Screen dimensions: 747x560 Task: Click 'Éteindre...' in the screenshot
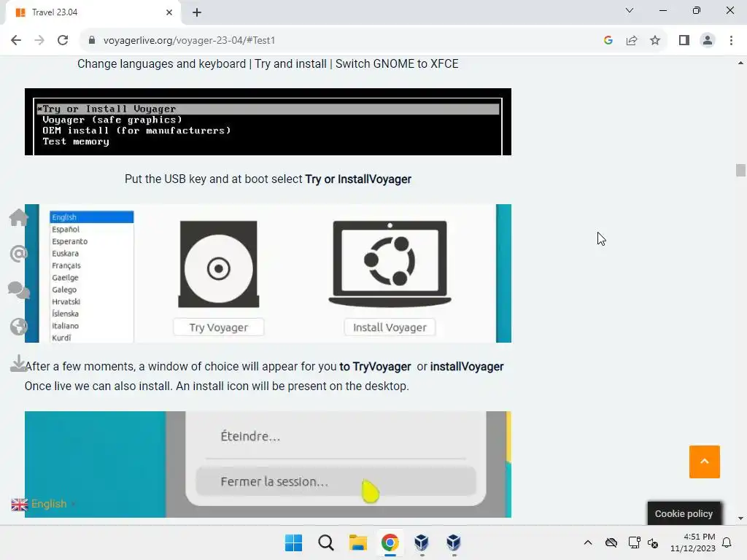click(x=250, y=436)
